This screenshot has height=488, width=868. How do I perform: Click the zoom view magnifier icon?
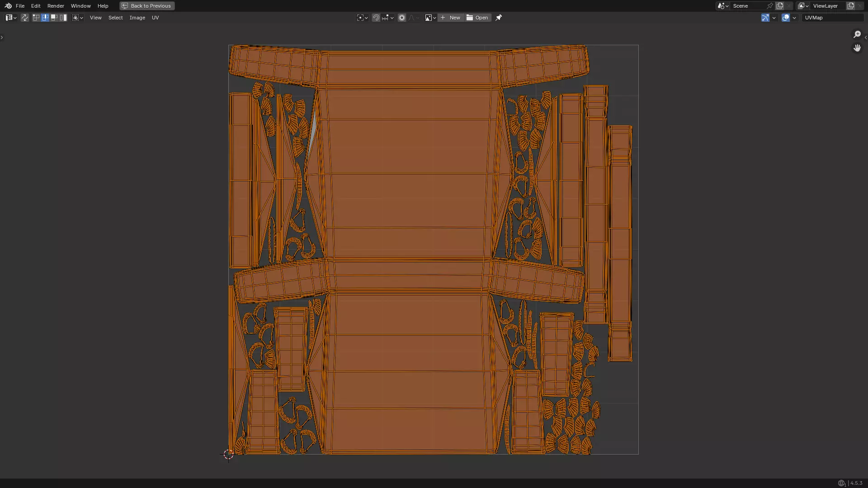coord(857,34)
